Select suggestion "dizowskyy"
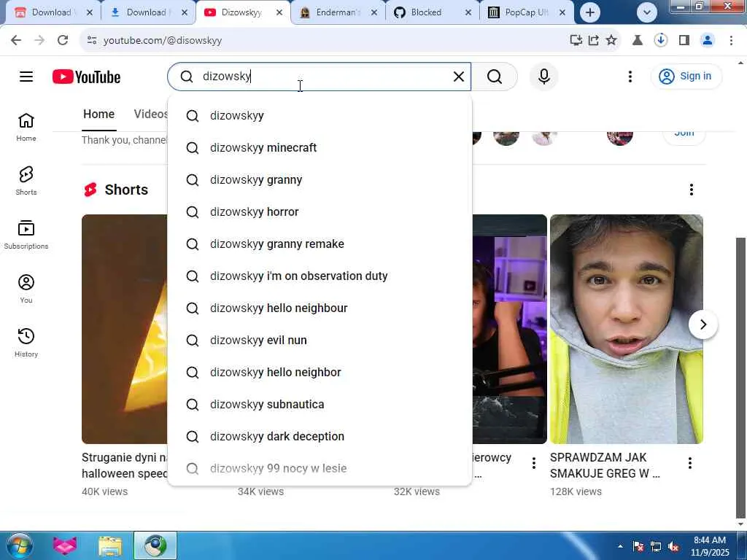This screenshot has height=560, width=747. (x=320, y=115)
